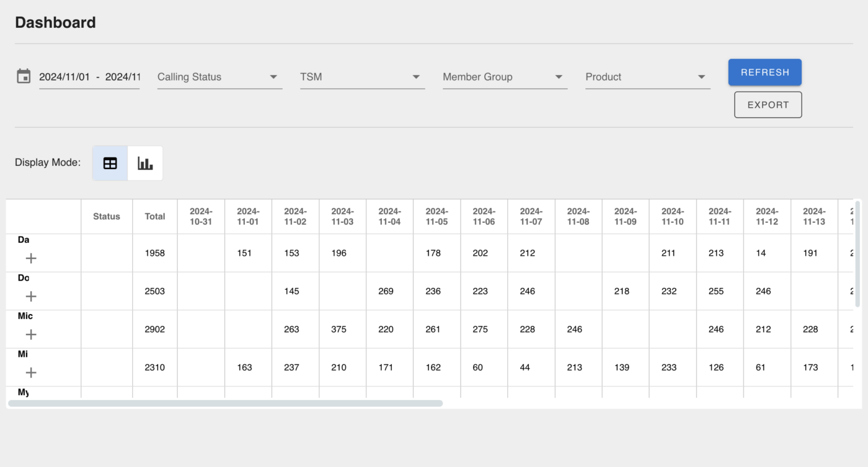
Task: Click the horizontal table scrollbar
Action: point(226,403)
